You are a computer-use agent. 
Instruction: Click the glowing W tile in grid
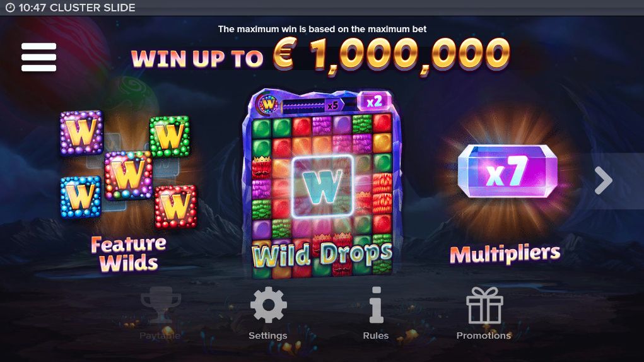point(322,187)
